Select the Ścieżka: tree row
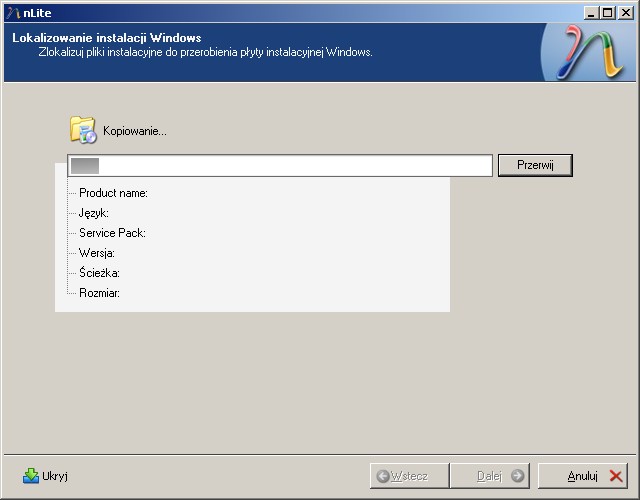 tap(99, 273)
